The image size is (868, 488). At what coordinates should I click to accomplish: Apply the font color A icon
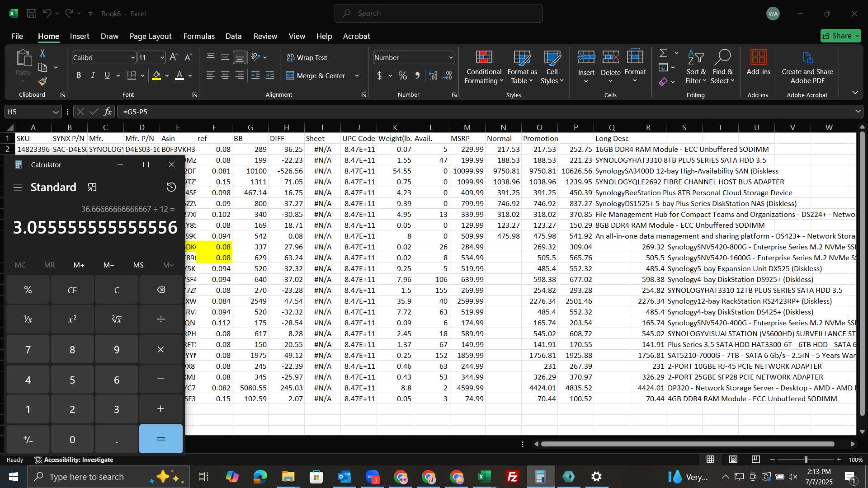[x=179, y=75]
